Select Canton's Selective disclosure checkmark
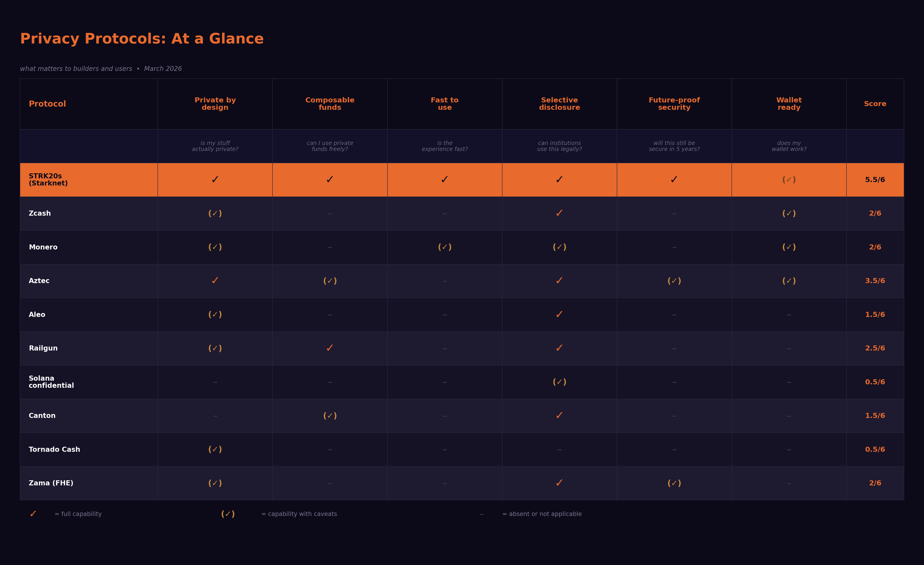This screenshot has height=565, width=924. 559,416
